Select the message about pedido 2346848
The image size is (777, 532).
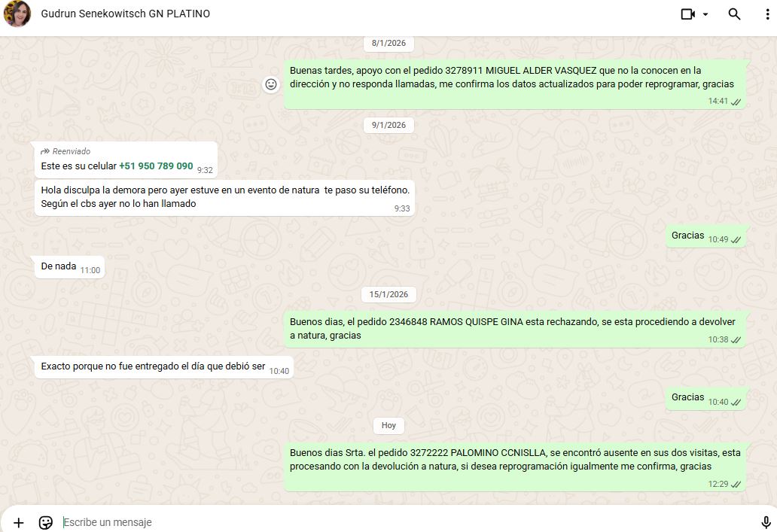click(x=512, y=329)
